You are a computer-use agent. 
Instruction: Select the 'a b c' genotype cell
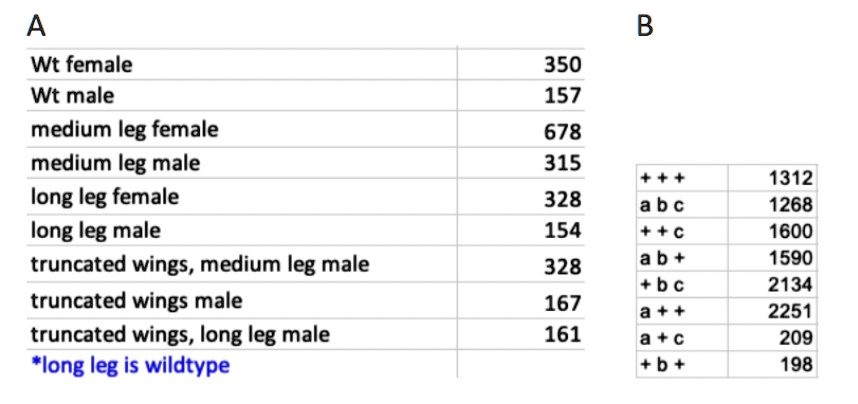point(657,206)
